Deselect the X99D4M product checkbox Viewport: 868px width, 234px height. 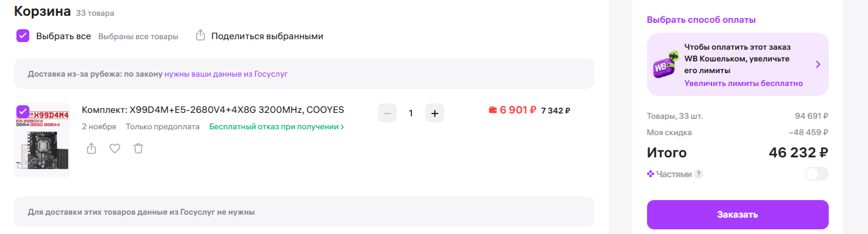point(22,111)
